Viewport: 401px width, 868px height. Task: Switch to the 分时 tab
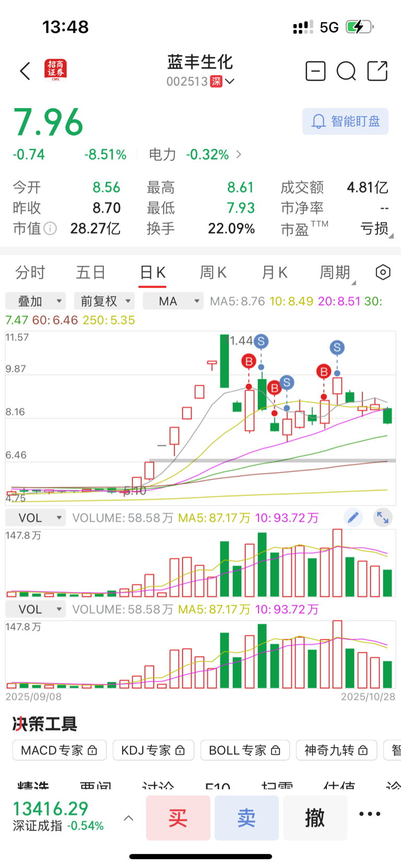point(30,272)
